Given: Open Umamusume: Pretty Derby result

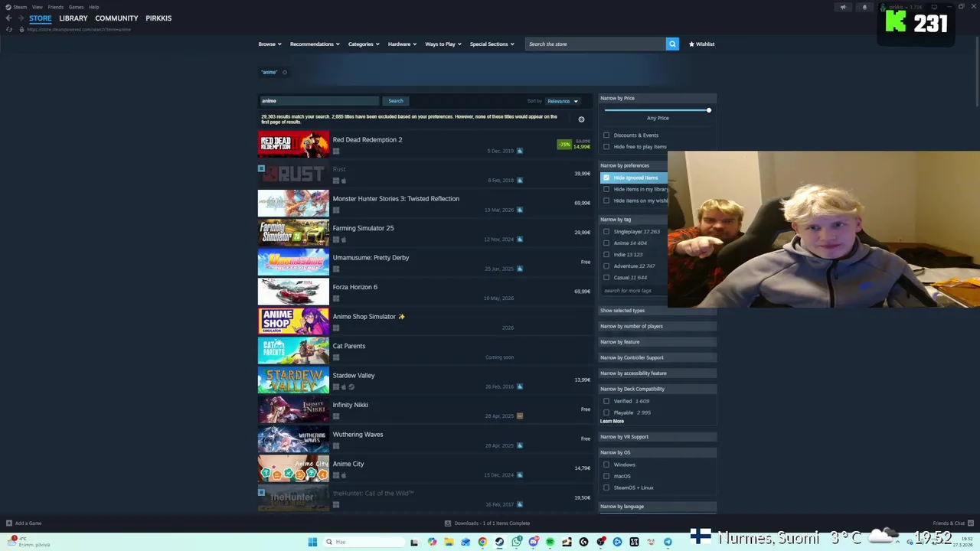Looking at the screenshot, I should coord(425,262).
